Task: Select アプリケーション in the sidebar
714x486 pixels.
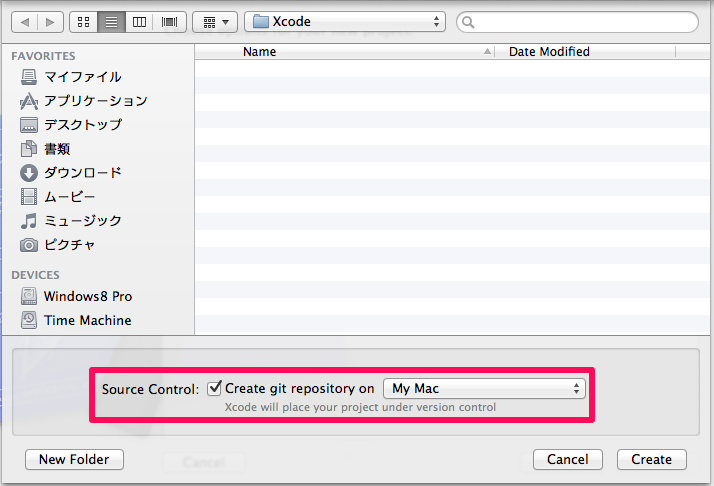Action: [95, 100]
